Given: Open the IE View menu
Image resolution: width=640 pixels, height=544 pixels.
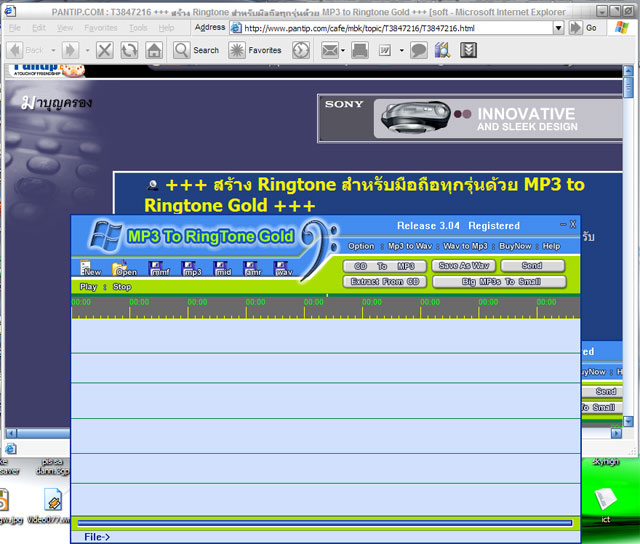Looking at the screenshot, I should (x=64, y=28).
